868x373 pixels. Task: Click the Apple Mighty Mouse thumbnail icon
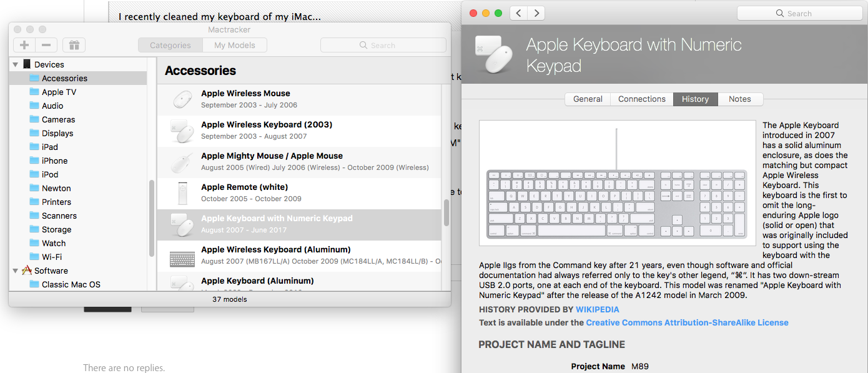[183, 162]
